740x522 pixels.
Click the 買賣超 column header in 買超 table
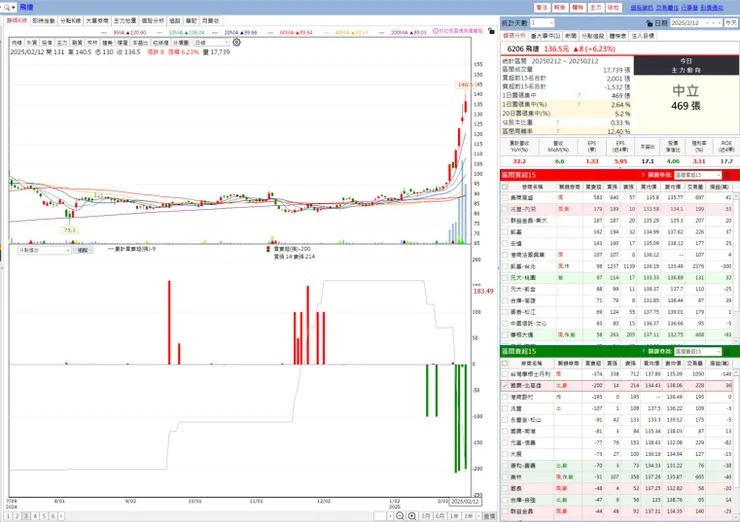point(593,187)
